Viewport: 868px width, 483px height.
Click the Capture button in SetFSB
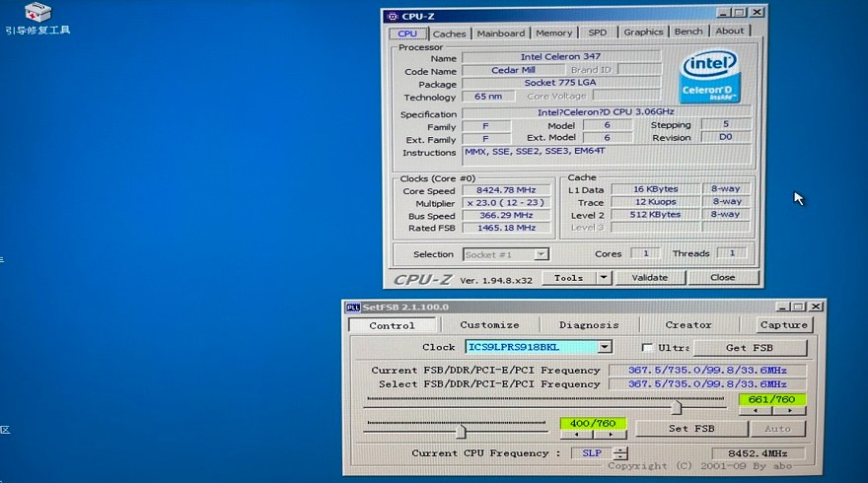pos(784,324)
